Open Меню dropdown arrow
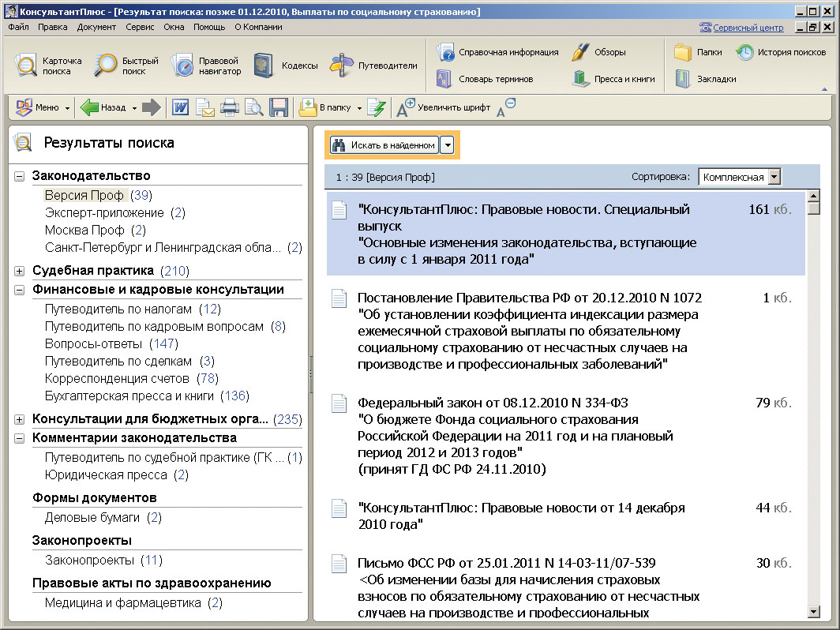This screenshot has height=630, width=840. click(x=68, y=108)
